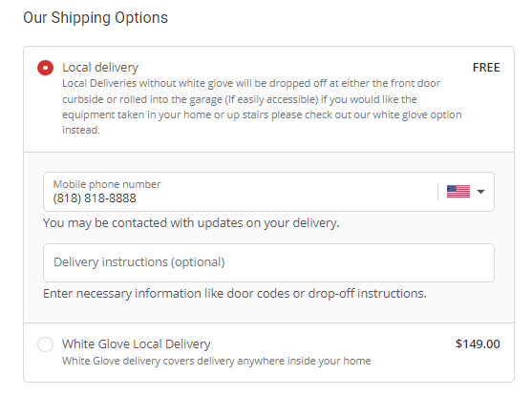
Task: Click the Our Shipping Options heading
Action: point(96,17)
